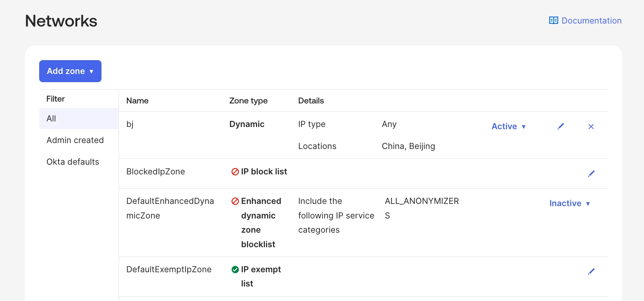The image size is (644, 301).
Task: Edit the bj zone with pencil icon
Action: click(560, 127)
